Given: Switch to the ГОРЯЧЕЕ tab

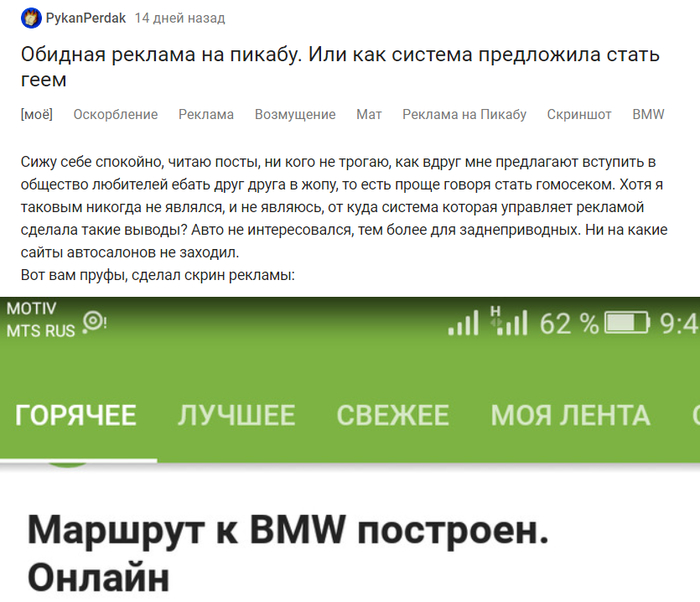Looking at the screenshot, I should (x=76, y=415).
